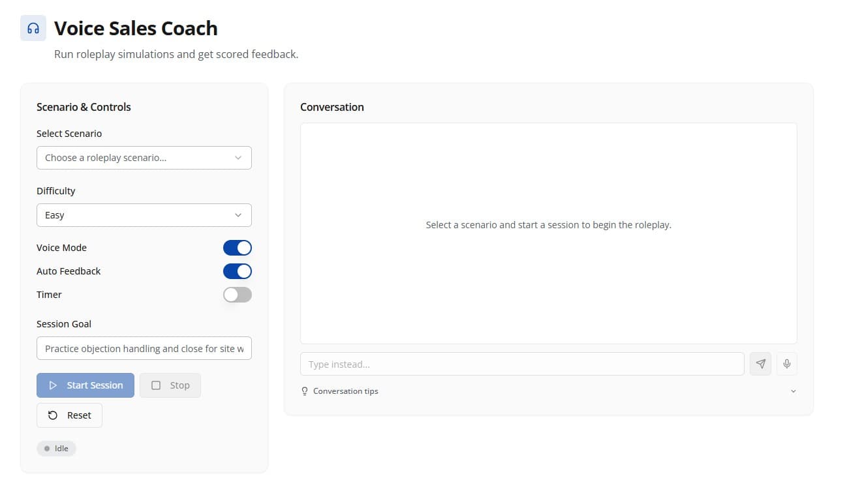Click the circular reset arrow icon
Image resolution: width=847 pixels, height=504 pixels.
(x=52, y=415)
